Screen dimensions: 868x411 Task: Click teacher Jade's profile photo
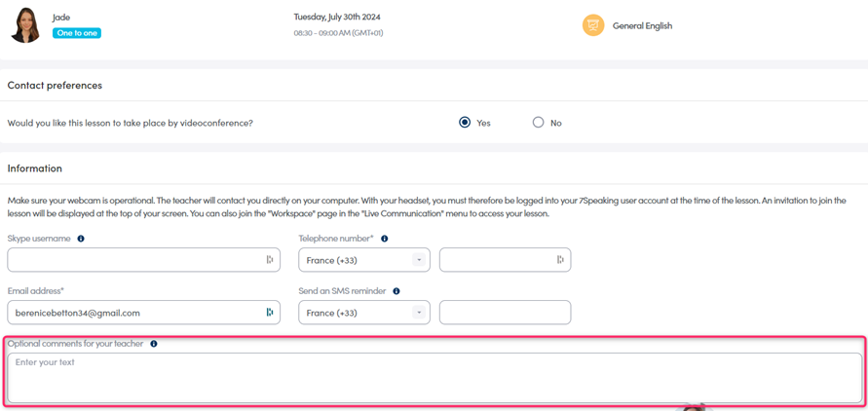click(25, 25)
